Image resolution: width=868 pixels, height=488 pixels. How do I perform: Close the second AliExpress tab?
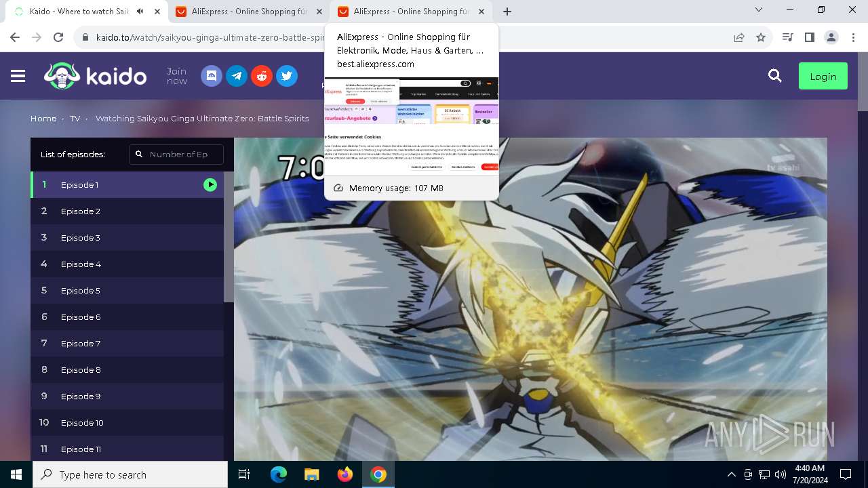point(481,12)
